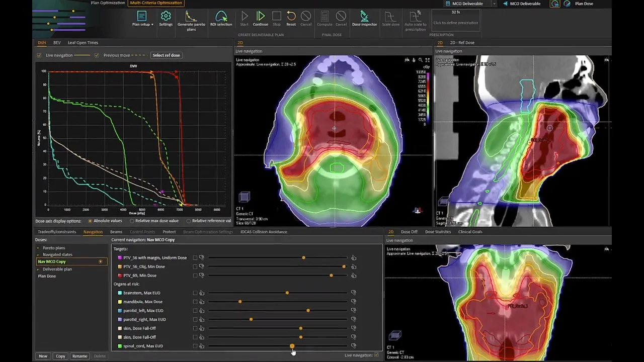Open the MCO Deliverable dose dropdown
The height and width of the screenshot is (362, 644).
tap(494, 4)
